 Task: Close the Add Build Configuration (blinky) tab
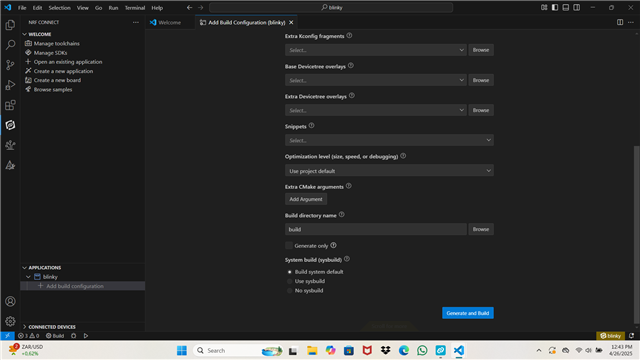coord(291,22)
